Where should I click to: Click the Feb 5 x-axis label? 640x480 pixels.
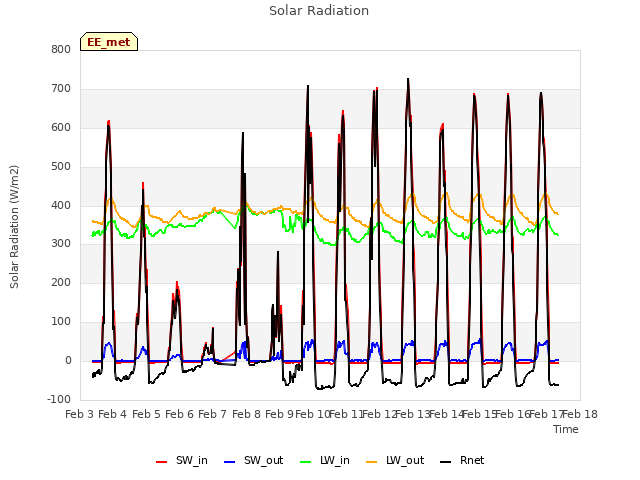click(x=146, y=414)
